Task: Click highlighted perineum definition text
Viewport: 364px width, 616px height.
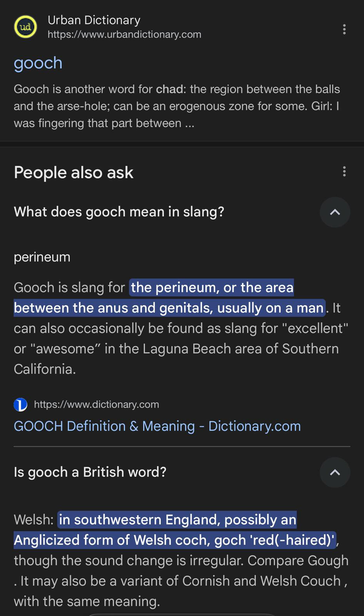Action: (x=169, y=308)
